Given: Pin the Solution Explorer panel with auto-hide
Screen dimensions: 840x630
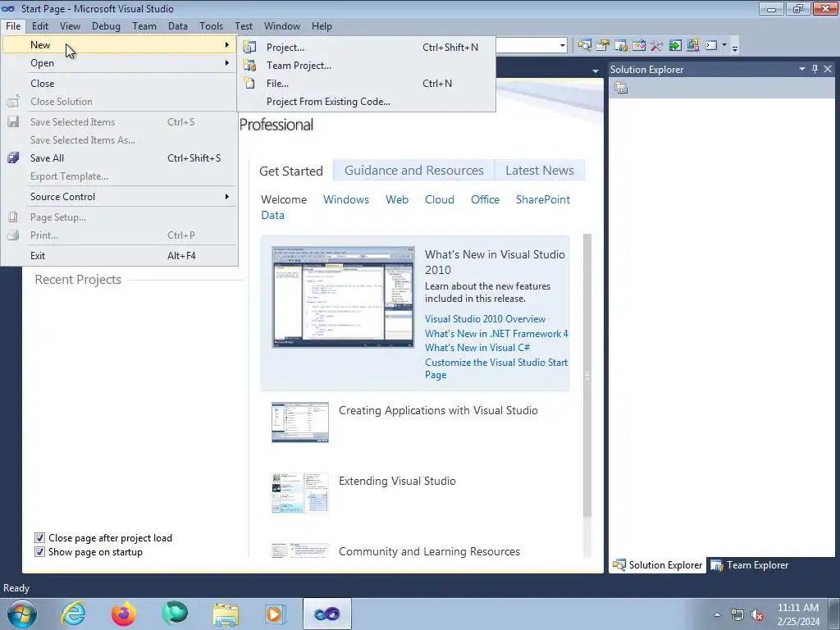Looking at the screenshot, I should pyautogui.click(x=815, y=69).
